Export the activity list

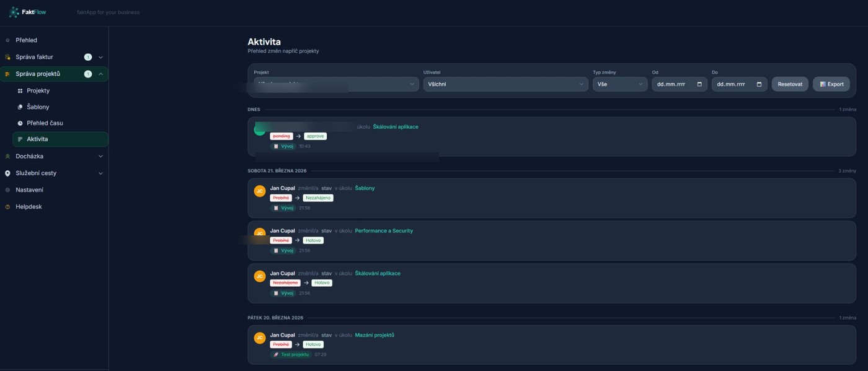pyautogui.click(x=831, y=84)
